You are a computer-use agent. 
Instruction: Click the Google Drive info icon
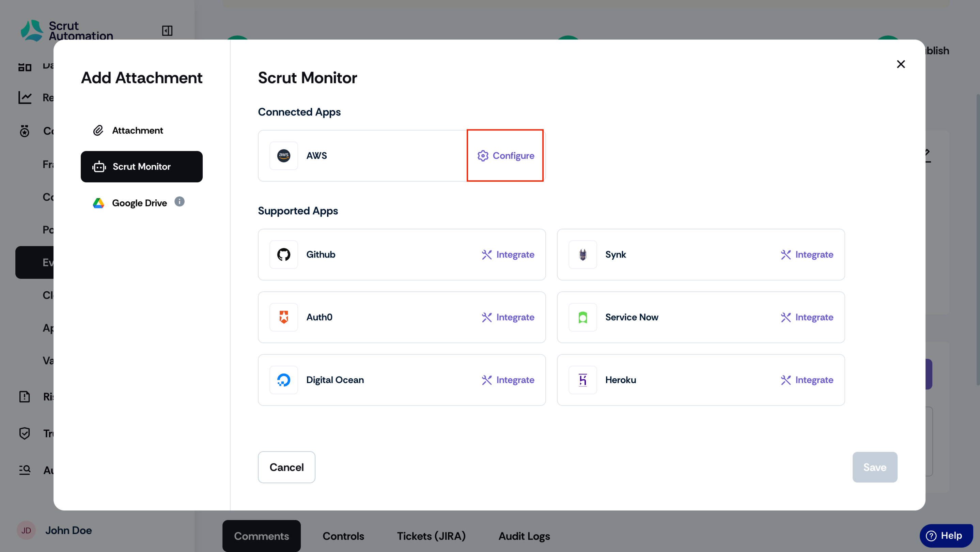[x=180, y=202]
